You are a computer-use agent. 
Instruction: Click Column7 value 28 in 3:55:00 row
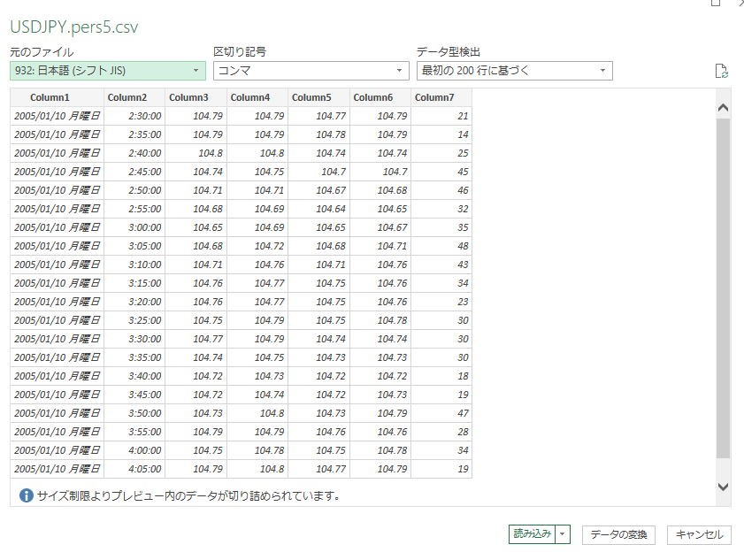pos(441,432)
